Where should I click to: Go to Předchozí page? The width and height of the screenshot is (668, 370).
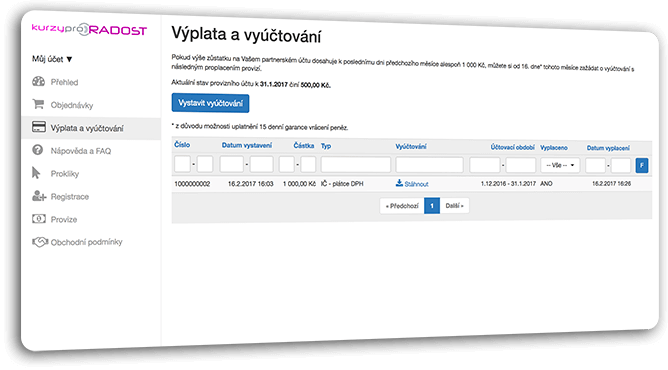pos(402,206)
